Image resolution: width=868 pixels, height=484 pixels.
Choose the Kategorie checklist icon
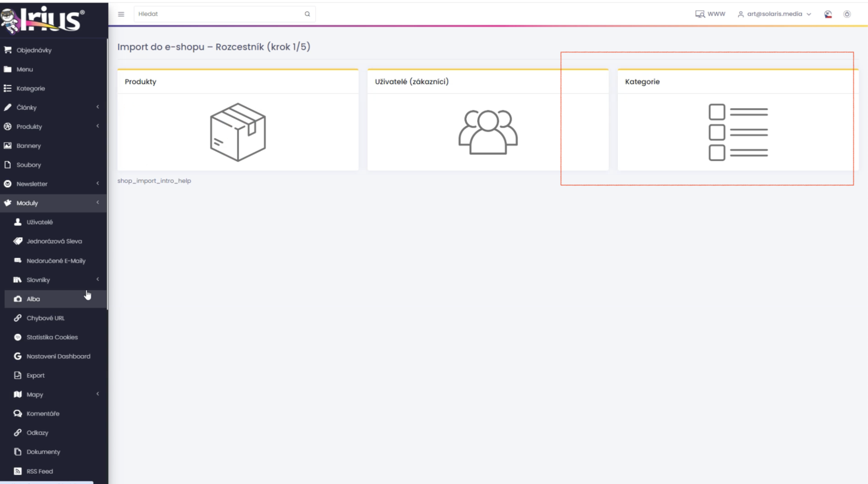tap(738, 132)
